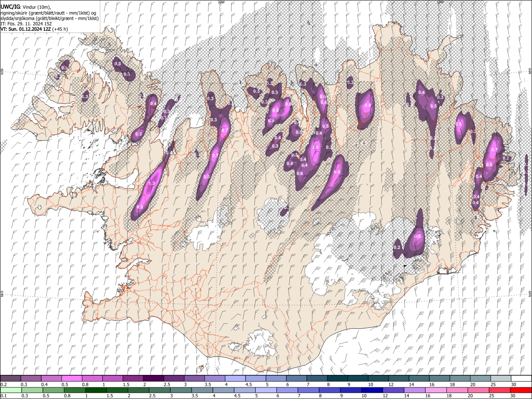Pick the pure red 30 swatch in bottom row

click(520, 390)
